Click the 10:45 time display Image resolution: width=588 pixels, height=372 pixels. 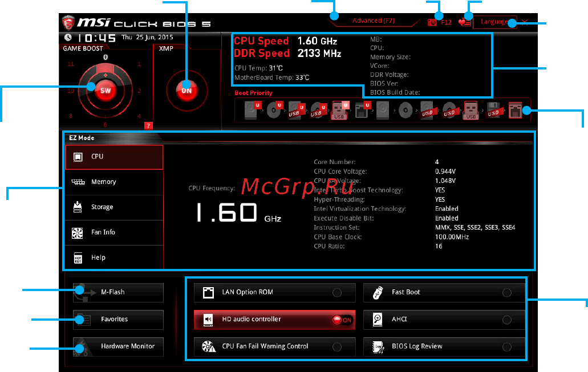pyautogui.click(x=96, y=38)
